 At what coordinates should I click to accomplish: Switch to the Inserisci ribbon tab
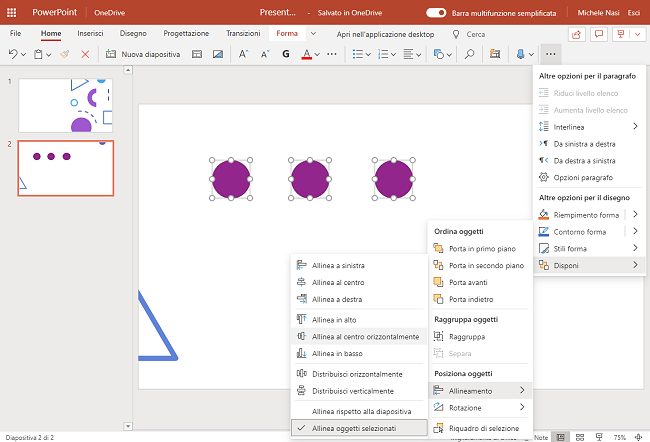point(90,33)
